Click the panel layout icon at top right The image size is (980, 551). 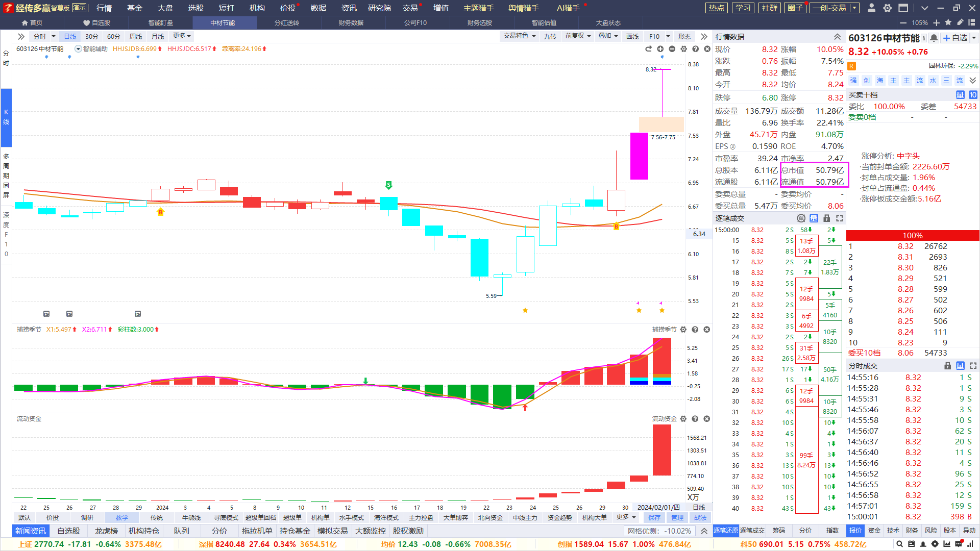coord(972,22)
